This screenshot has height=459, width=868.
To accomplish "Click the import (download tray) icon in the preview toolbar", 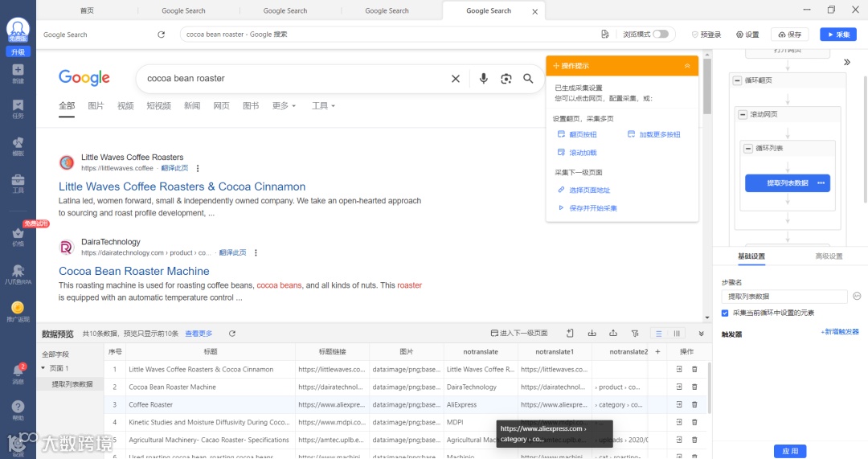I will point(592,334).
